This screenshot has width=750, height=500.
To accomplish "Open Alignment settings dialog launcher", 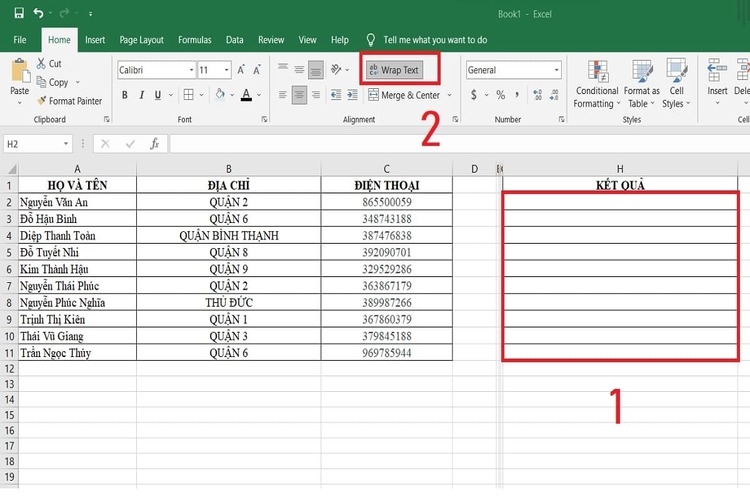I will point(455,119).
